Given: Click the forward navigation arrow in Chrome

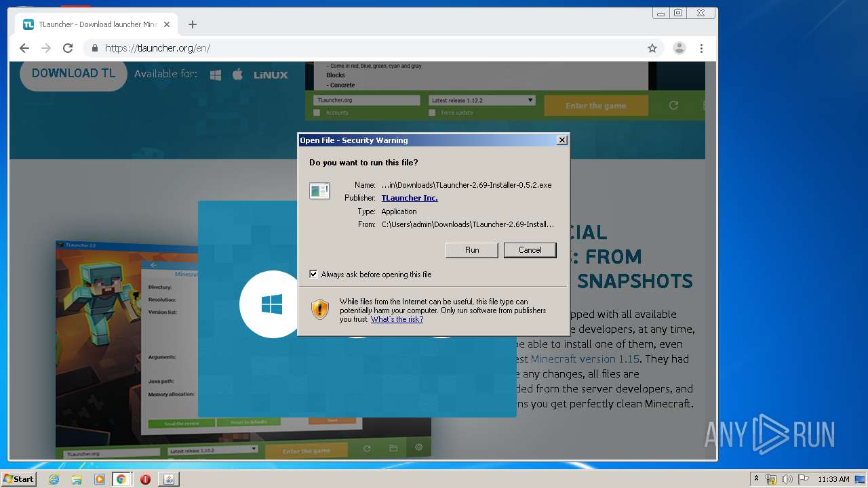Looking at the screenshot, I should (46, 48).
